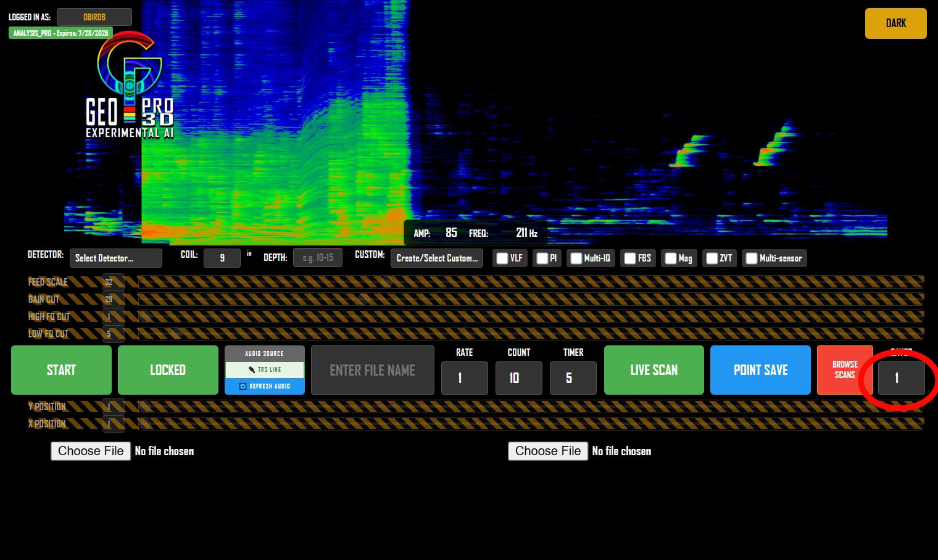This screenshot has height=560, width=938.
Task: Click the COIL size input field
Action: [222, 258]
